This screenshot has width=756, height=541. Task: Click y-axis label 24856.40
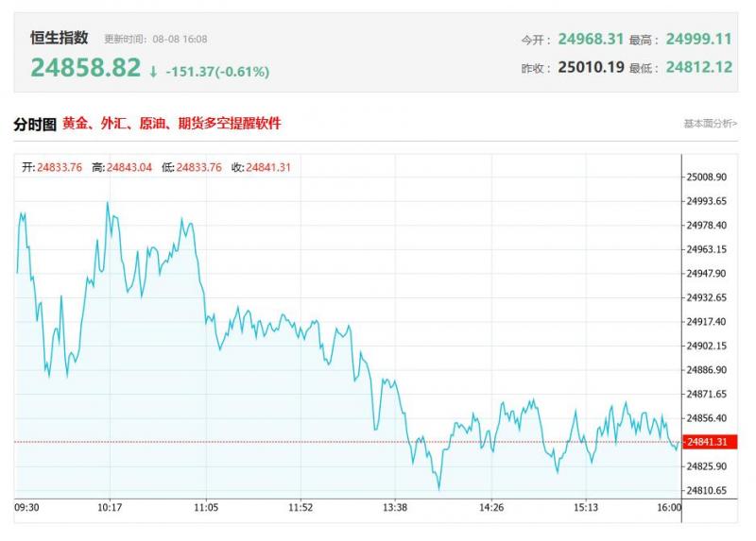[x=706, y=418]
